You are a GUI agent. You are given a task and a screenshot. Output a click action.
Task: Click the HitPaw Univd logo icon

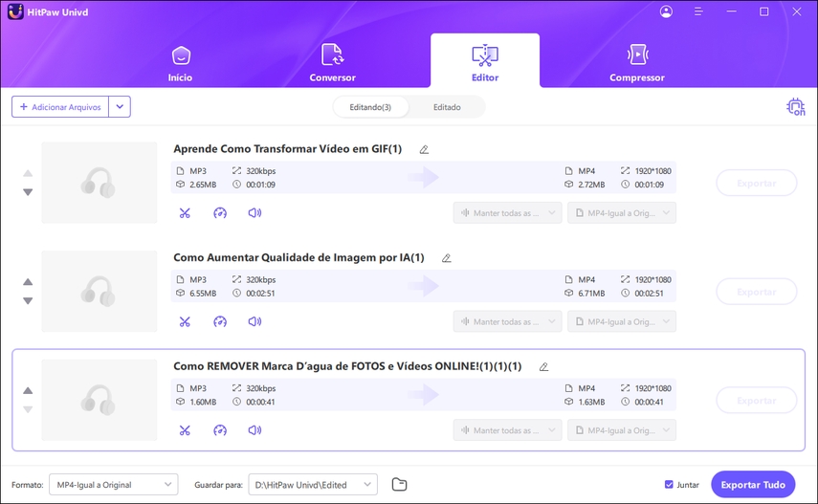(15, 11)
